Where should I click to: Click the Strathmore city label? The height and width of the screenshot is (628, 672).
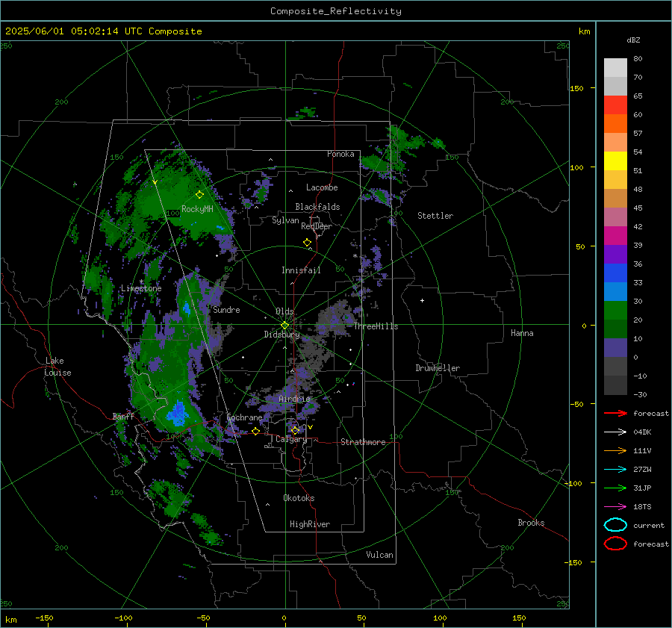pyautogui.click(x=363, y=442)
